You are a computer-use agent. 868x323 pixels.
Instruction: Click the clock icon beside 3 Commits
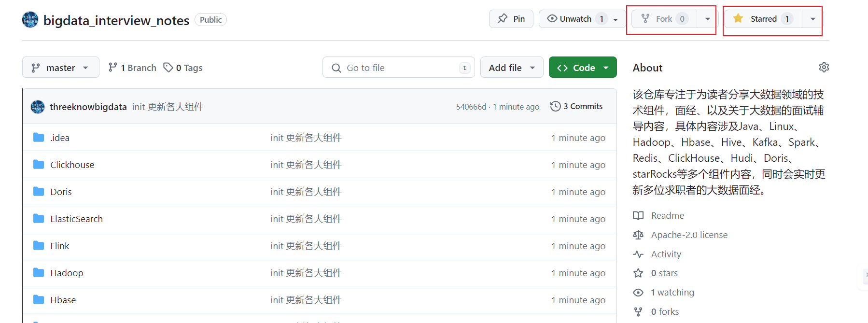coord(555,106)
